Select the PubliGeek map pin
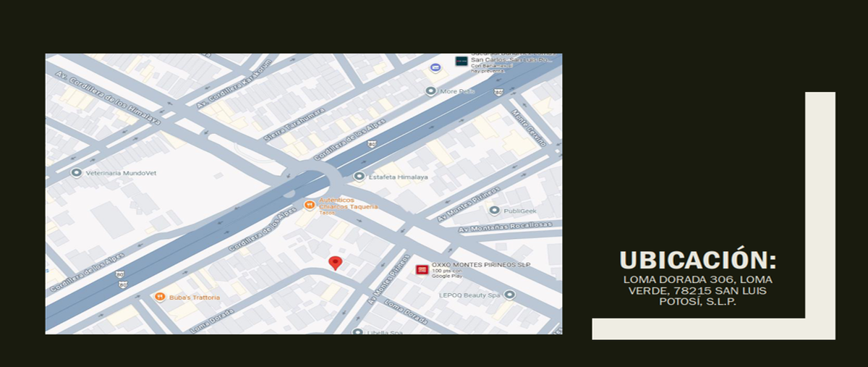Viewport: 868px width, 367px height. click(x=494, y=211)
